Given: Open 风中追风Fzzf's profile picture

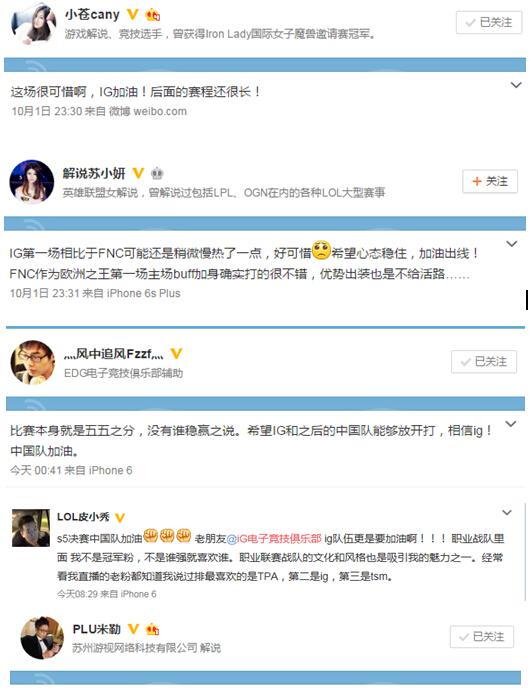Looking at the screenshot, I should tap(33, 362).
